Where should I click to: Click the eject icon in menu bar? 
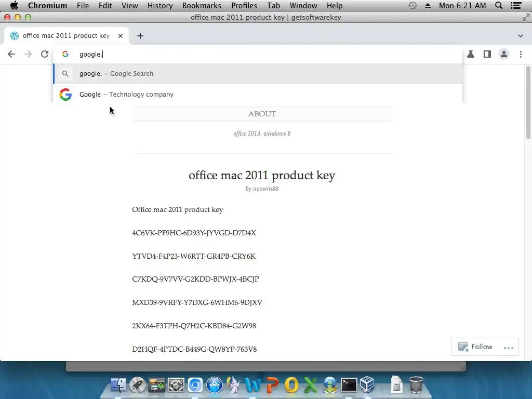coord(428,5)
